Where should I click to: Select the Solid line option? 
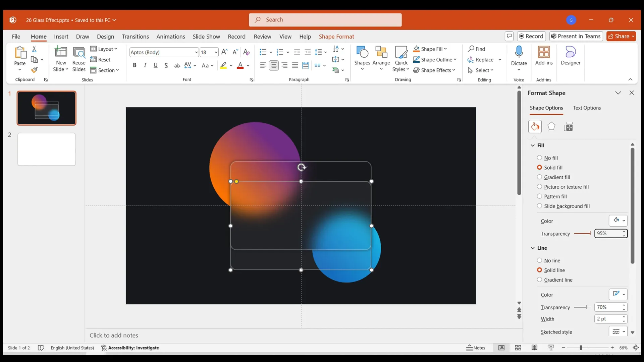tap(551, 270)
